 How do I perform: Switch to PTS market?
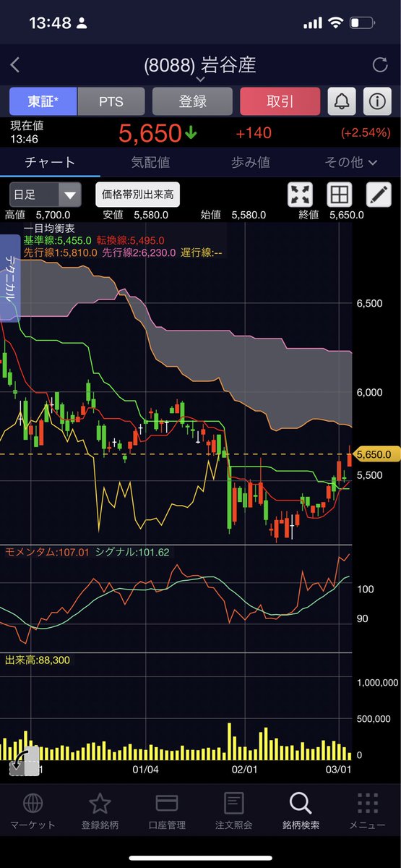coord(110,101)
